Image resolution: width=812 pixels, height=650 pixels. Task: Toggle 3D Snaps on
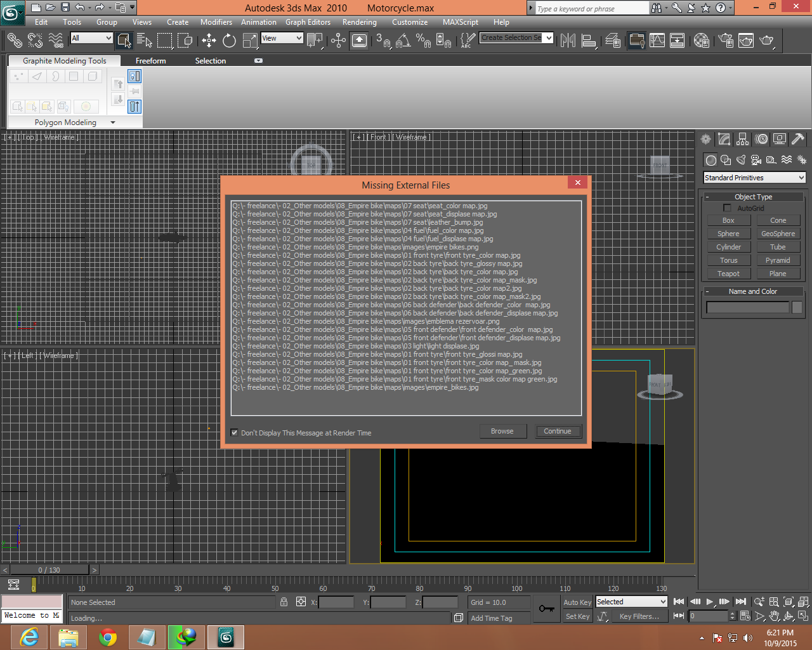pyautogui.click(x=383, y=41)
